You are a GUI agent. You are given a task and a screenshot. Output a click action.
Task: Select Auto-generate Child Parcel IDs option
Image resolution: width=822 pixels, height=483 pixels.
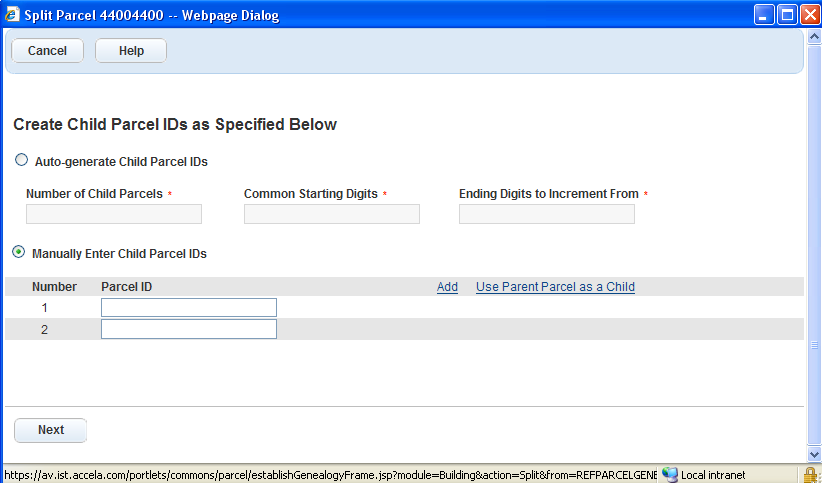[21, 160]
